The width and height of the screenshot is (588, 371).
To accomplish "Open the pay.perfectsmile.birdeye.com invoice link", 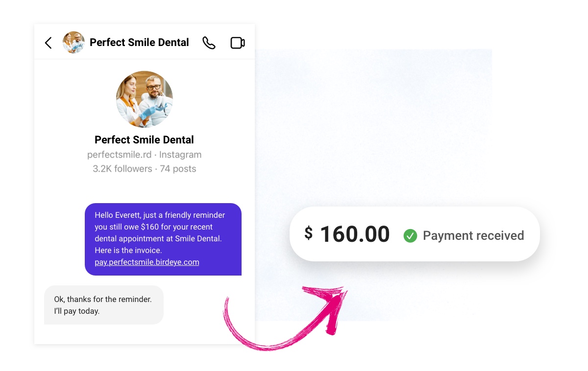I will [x=147, y=262].
